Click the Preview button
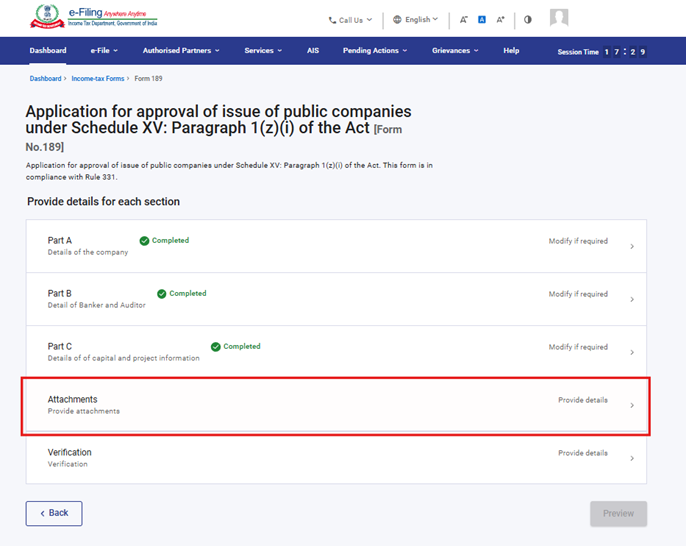Viewport: 686px width, 546px height. click(618, 513)
